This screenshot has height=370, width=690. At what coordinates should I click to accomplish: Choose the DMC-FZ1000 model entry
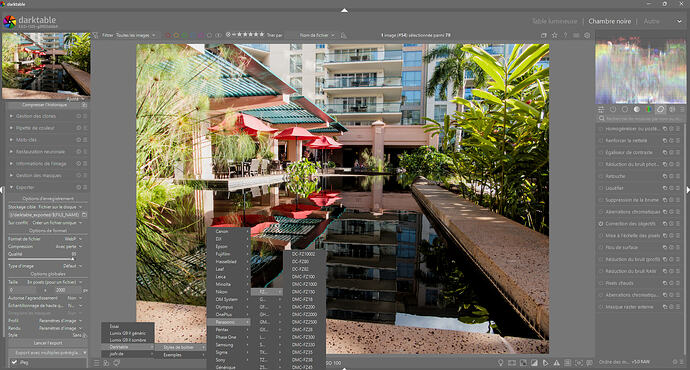(305, 284)
